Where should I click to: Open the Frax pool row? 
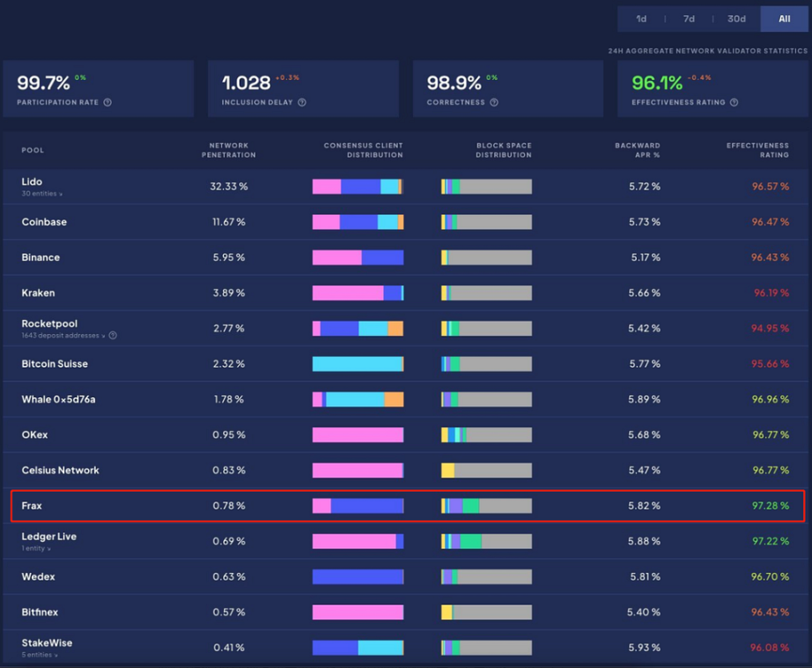[x=32, y=506]
